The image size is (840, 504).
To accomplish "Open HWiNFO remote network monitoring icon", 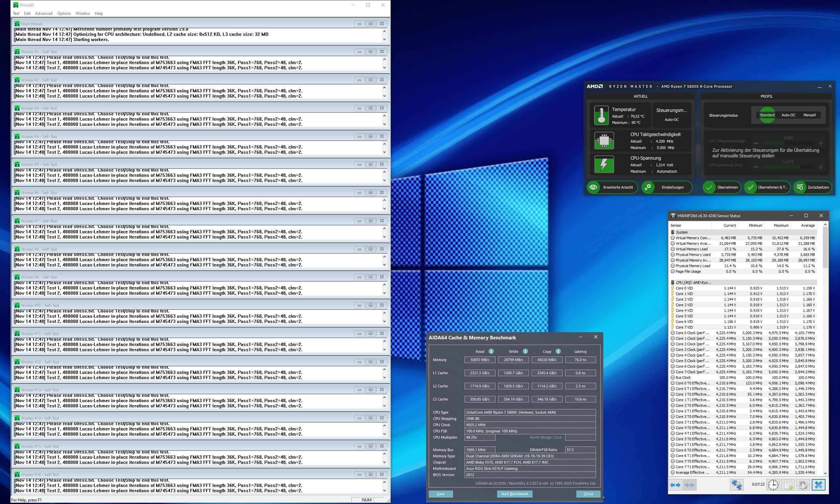I will point(736,485).
